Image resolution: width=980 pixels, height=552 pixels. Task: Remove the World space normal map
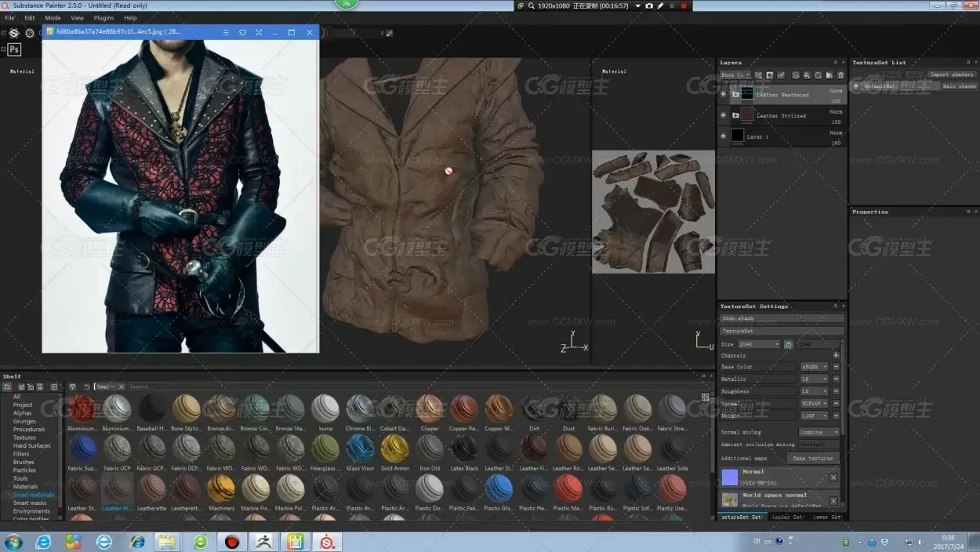coord(833,500)
